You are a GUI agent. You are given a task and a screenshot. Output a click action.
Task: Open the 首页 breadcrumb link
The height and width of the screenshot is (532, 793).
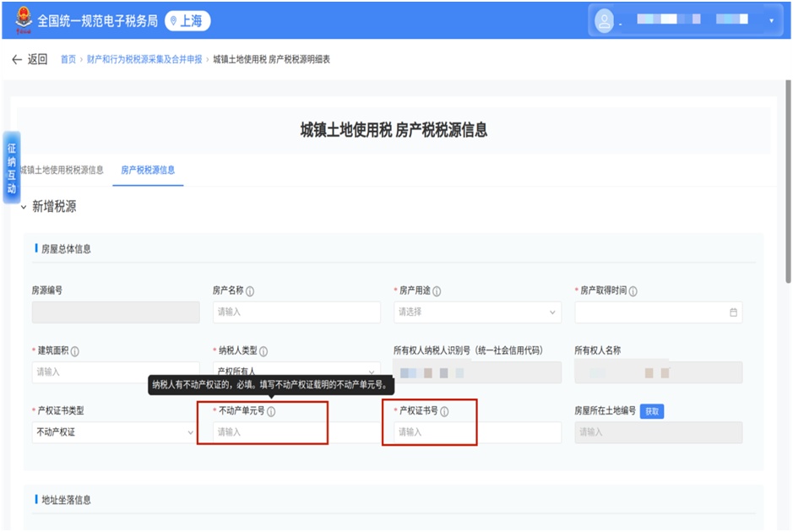[68, 60]
